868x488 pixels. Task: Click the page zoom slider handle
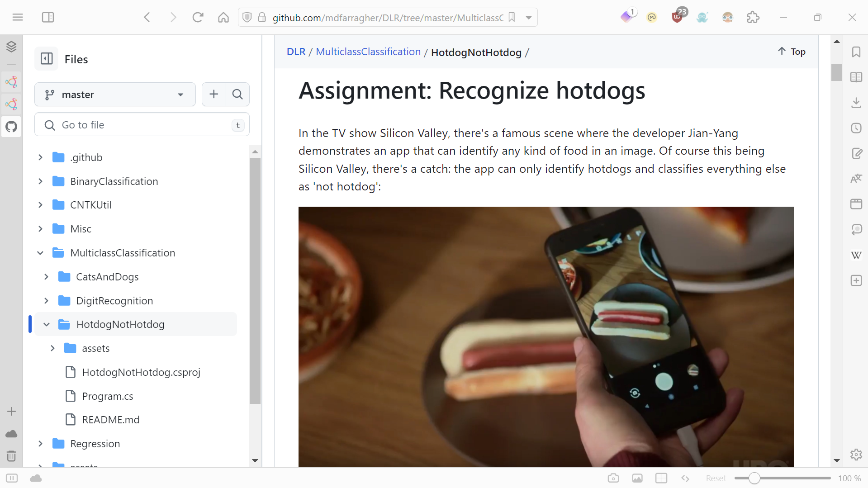coord(754,478)
